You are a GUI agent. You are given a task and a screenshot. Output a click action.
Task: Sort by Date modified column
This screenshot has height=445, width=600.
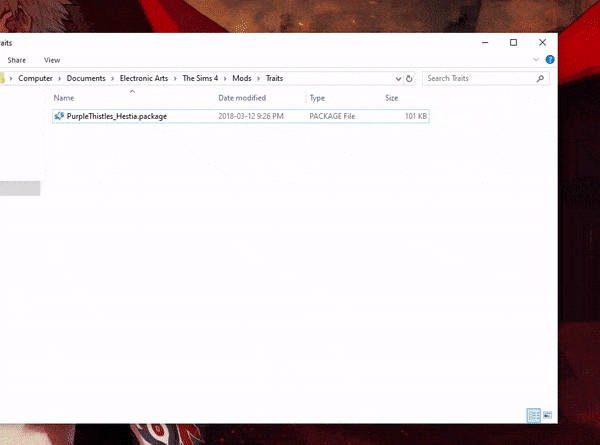[x=242, y=98]
